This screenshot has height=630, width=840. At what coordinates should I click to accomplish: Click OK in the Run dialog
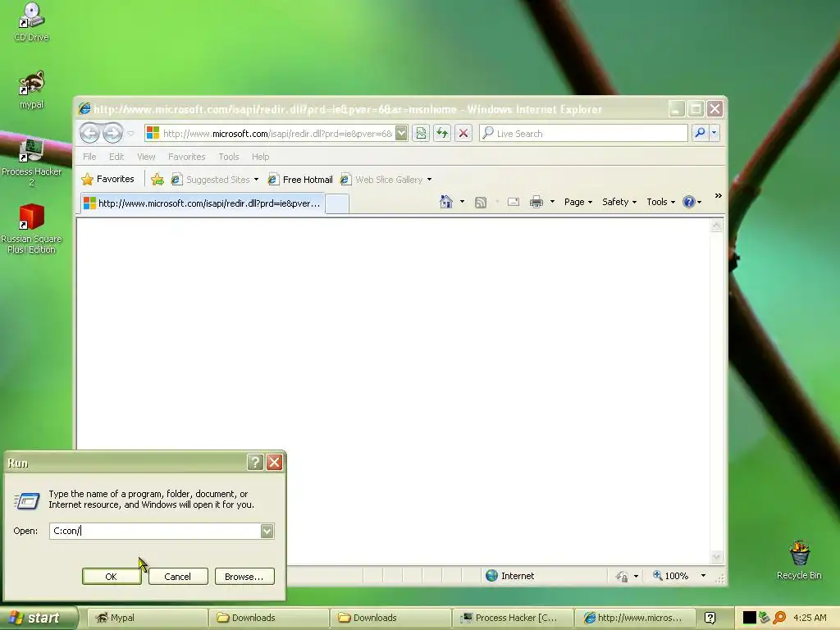click(112, 577)
